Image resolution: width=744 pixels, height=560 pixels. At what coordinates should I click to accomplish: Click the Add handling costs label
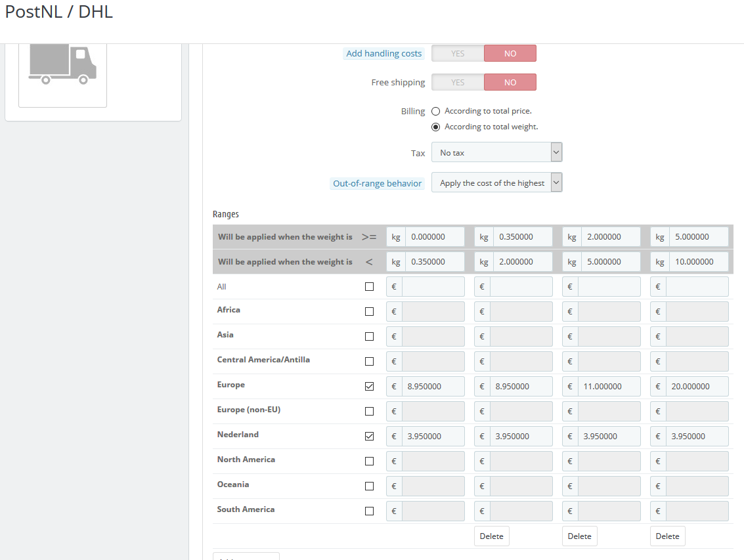(x=383, y=54)
